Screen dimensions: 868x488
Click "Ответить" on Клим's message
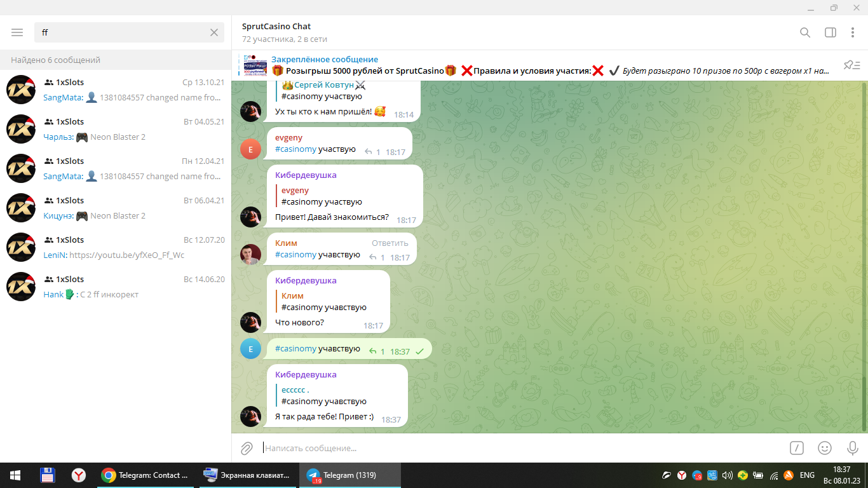click(390, 243)
